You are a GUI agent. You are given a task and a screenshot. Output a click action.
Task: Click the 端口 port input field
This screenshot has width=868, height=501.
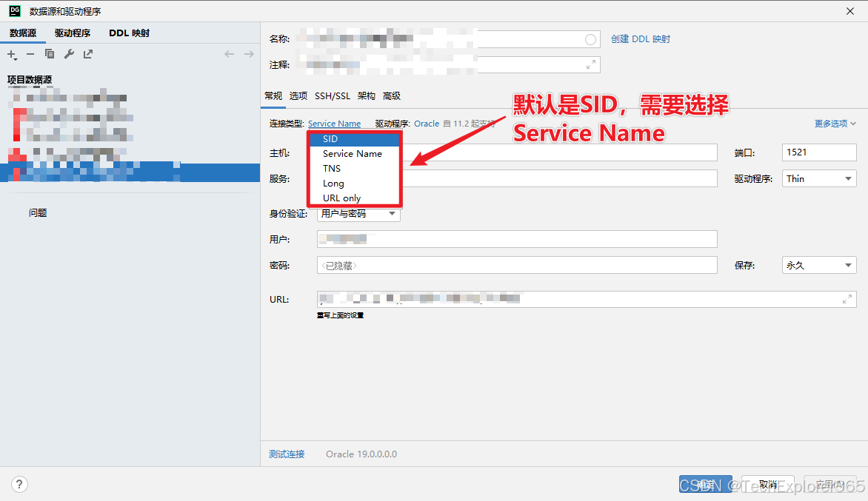point(818,152)
